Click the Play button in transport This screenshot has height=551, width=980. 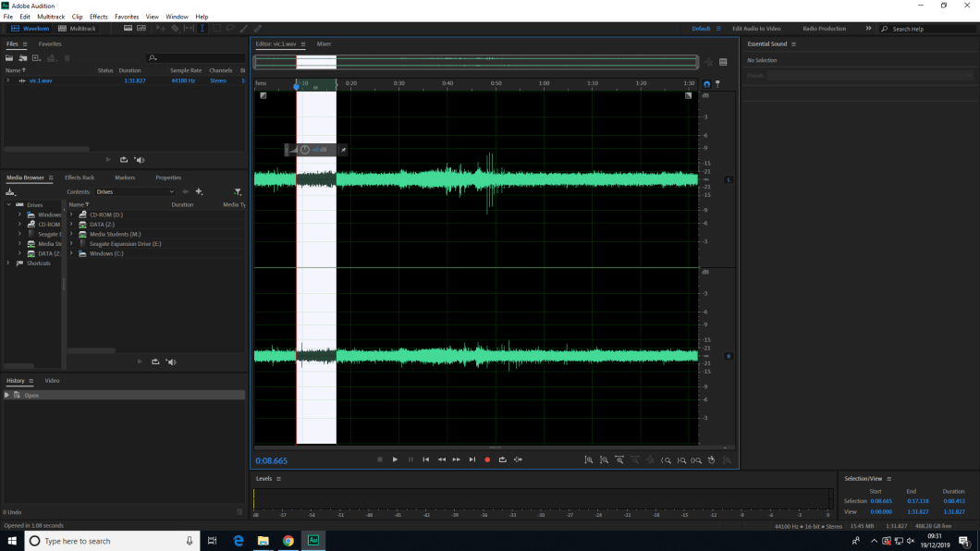pos(395,459)
